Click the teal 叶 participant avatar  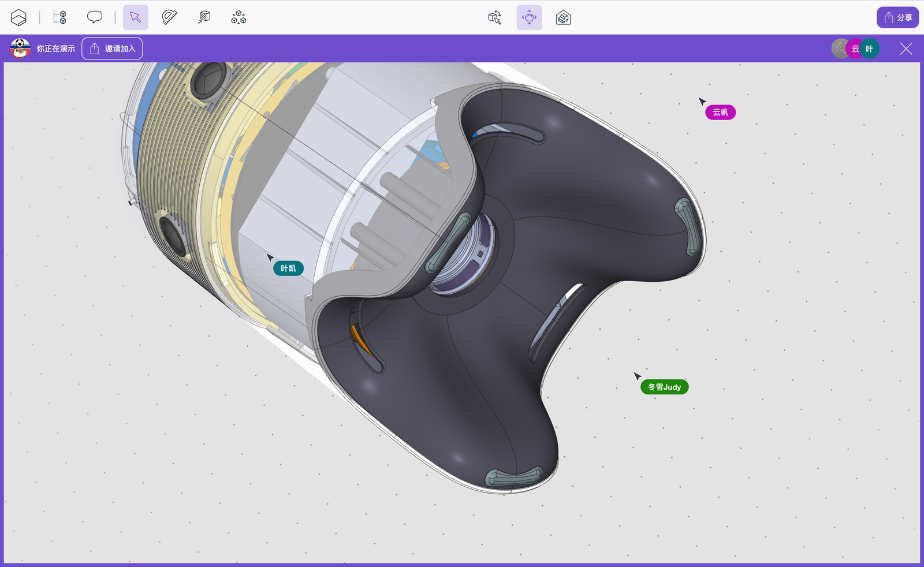coord(870,49)
